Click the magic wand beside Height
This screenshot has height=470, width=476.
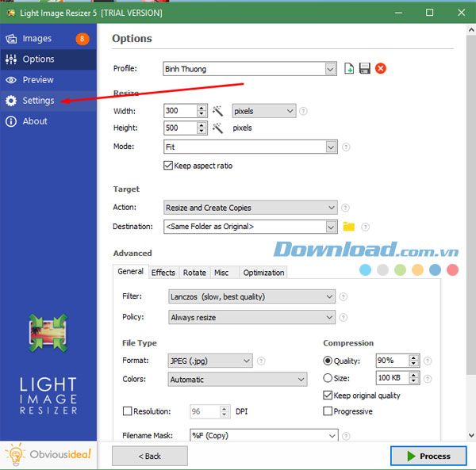[217, 128]
